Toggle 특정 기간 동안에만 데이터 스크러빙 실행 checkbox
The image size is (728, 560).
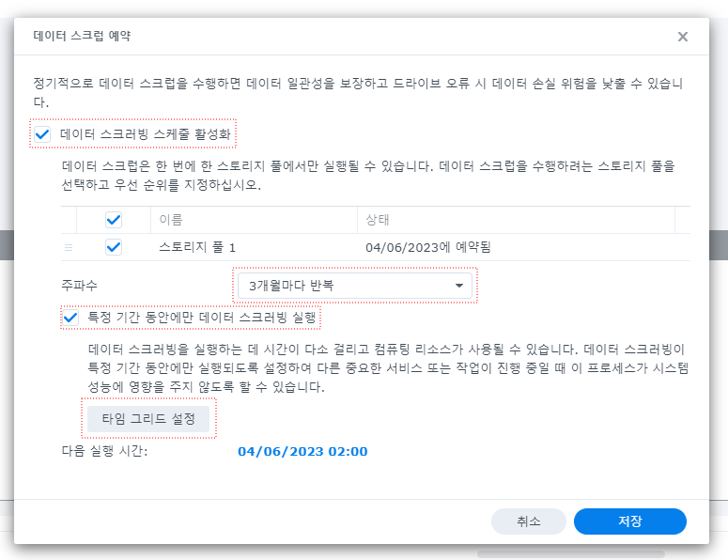pos(70,318)
